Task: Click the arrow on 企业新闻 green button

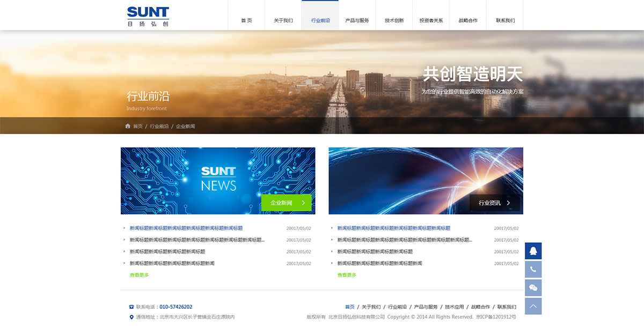Action: [303, 203]
